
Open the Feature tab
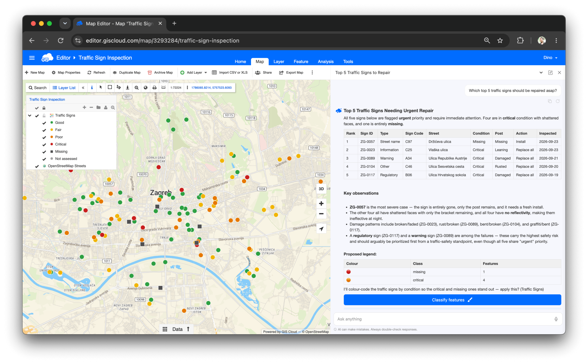[301, 61]
